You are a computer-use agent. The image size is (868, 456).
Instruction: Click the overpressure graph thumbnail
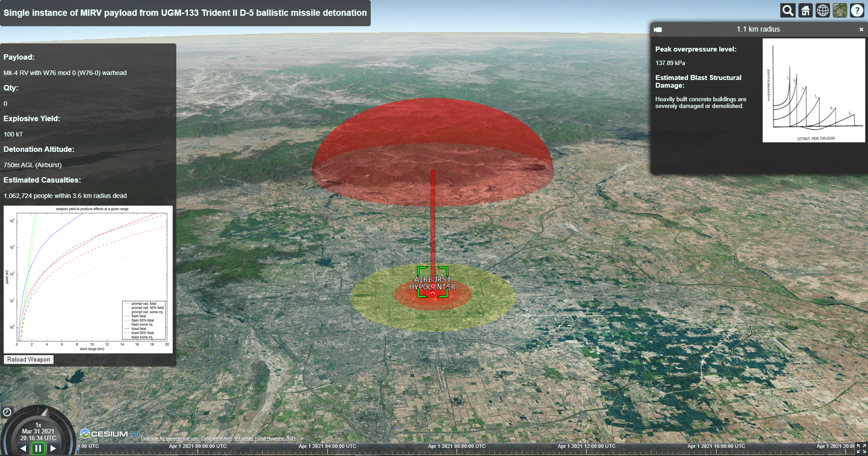pos(814,90)
